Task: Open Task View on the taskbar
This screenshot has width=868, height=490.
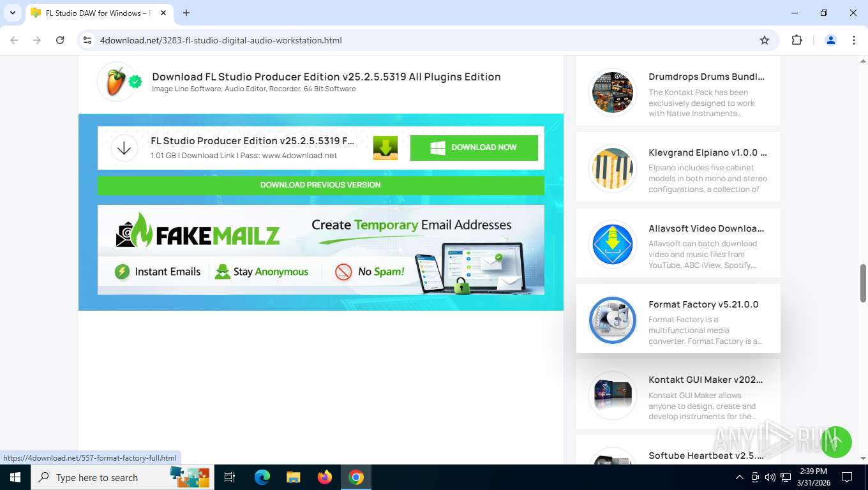Action: pyautogui.click(x=230, y=477)
